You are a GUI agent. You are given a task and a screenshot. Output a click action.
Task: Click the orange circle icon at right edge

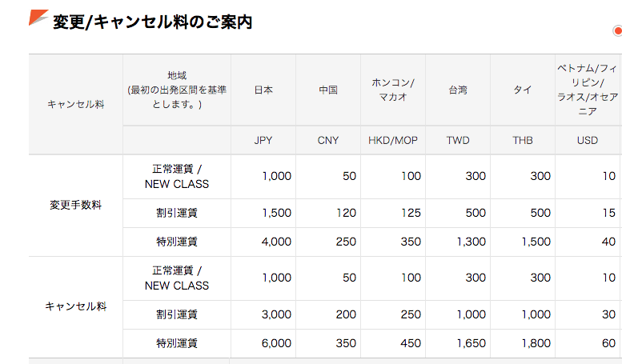(618, 31)
